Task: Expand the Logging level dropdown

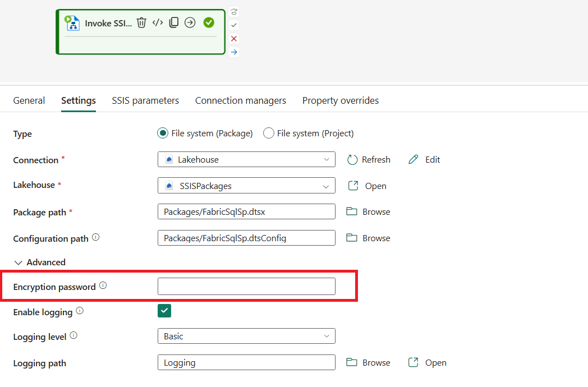Action: click(246, 337)
